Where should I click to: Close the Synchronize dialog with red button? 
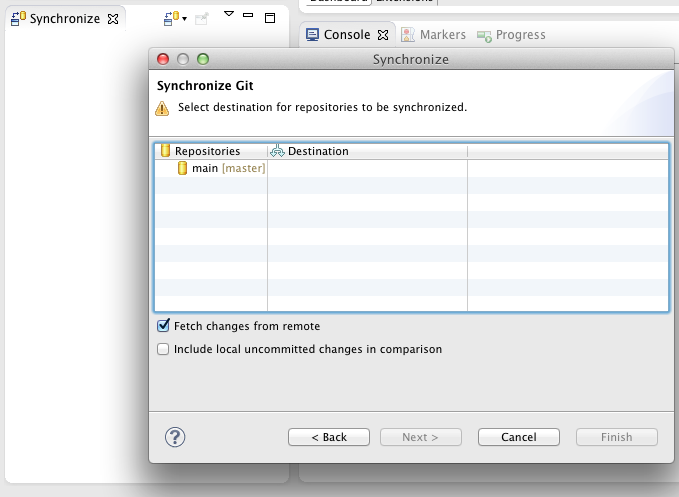point(163,59)
